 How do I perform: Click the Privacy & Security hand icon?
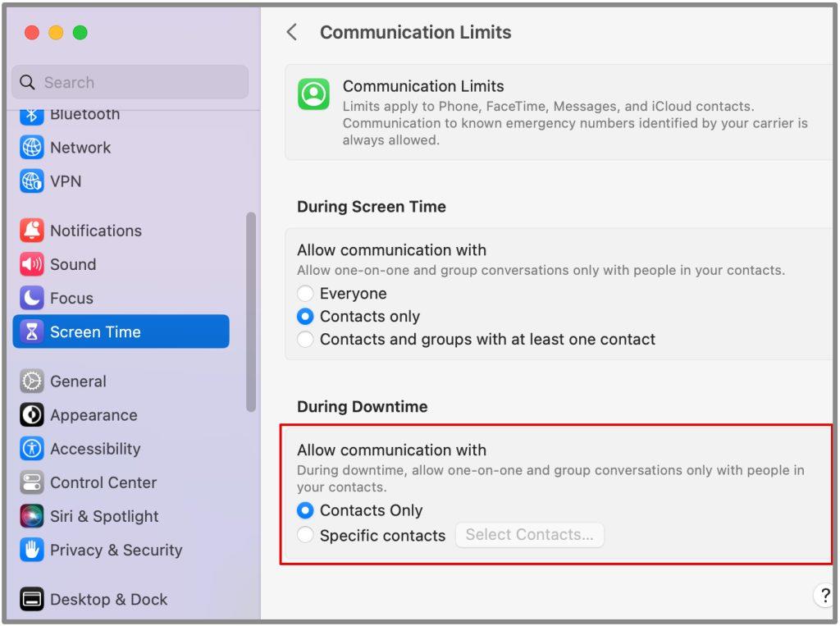pos(32,550)
